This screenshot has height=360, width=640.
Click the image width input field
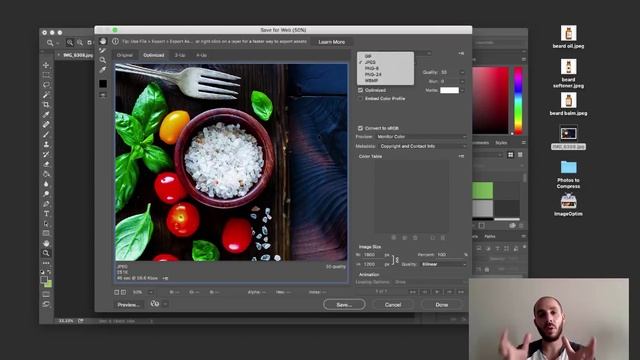tap(373, 255)
